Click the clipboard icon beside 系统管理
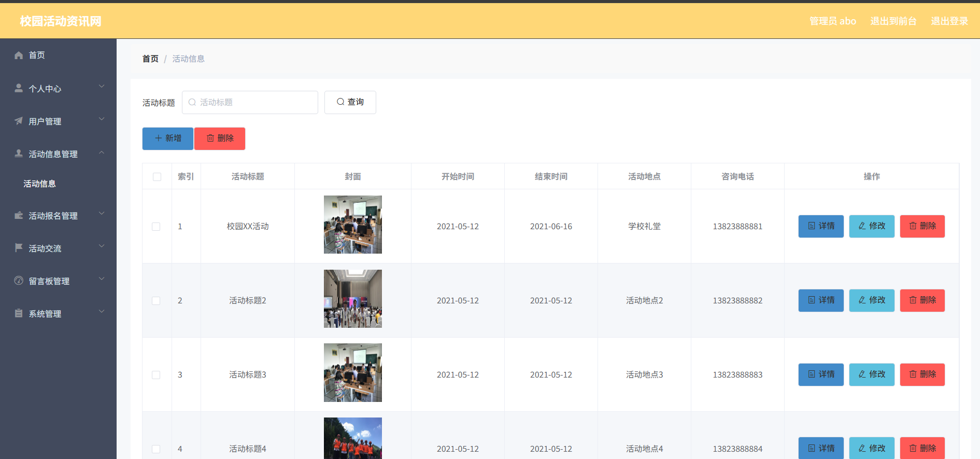The image size is (980, 459). [x=19, y=313]
